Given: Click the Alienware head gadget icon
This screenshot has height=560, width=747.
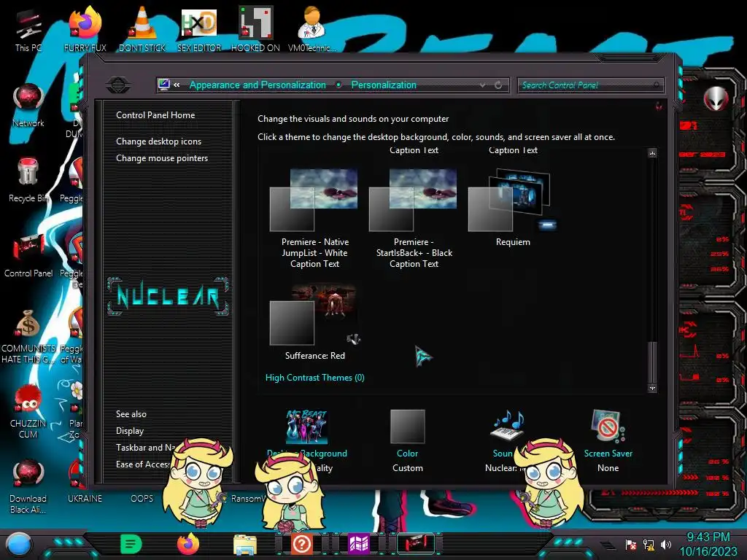Looking at the screenshot, I should (716, 98).
